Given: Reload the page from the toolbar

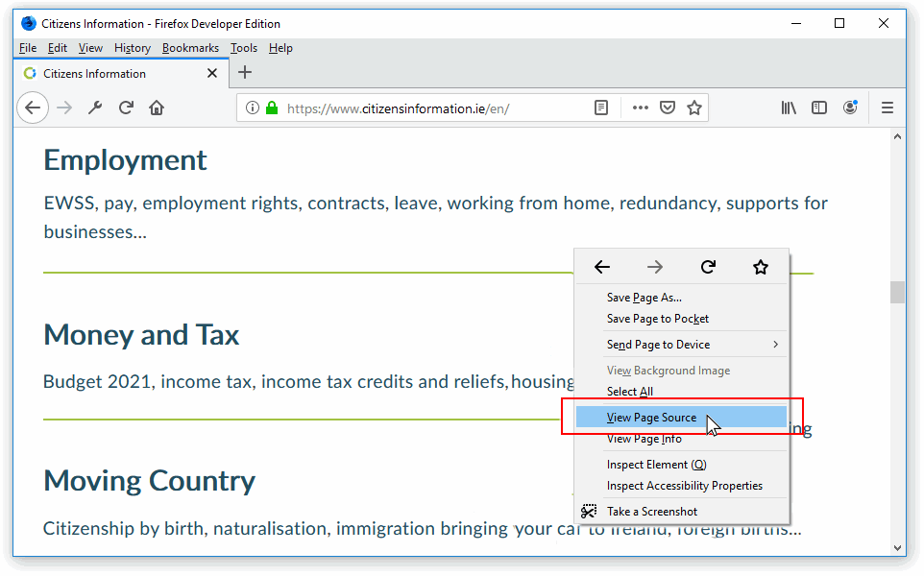Looking at the screenshot, I should click(126, 108).
